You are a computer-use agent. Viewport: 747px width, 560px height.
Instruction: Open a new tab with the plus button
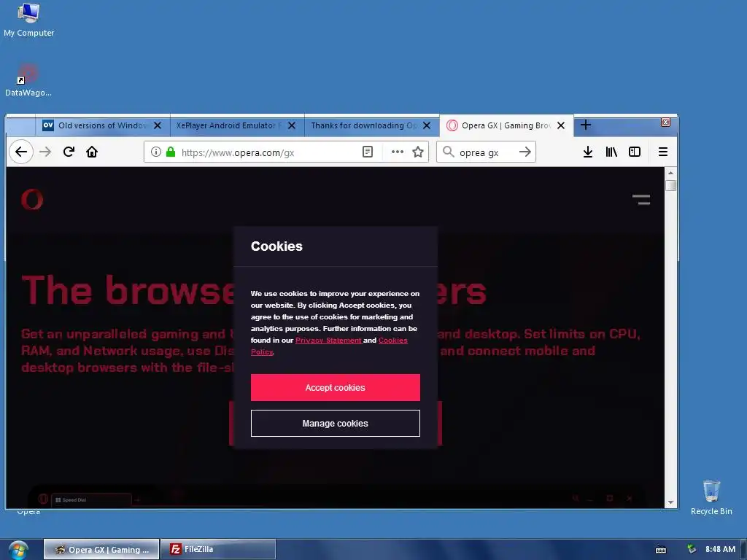[x=586, y=125]
